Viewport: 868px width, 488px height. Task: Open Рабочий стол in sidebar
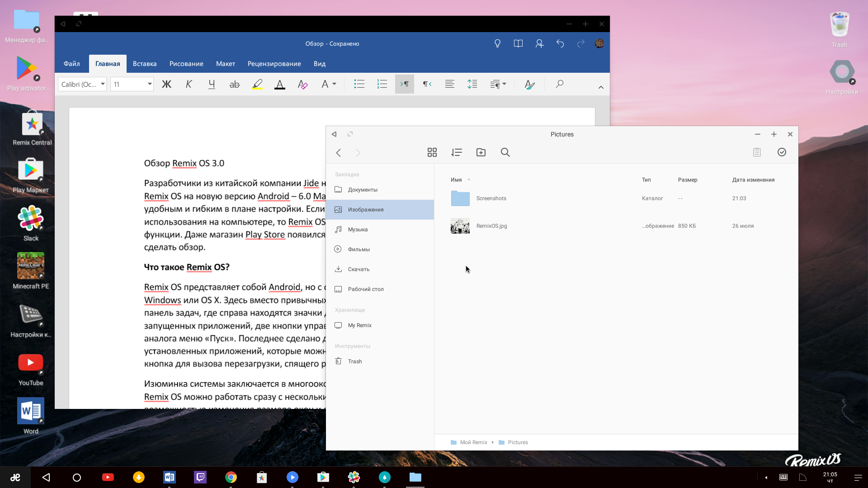(x=380, y=289)
